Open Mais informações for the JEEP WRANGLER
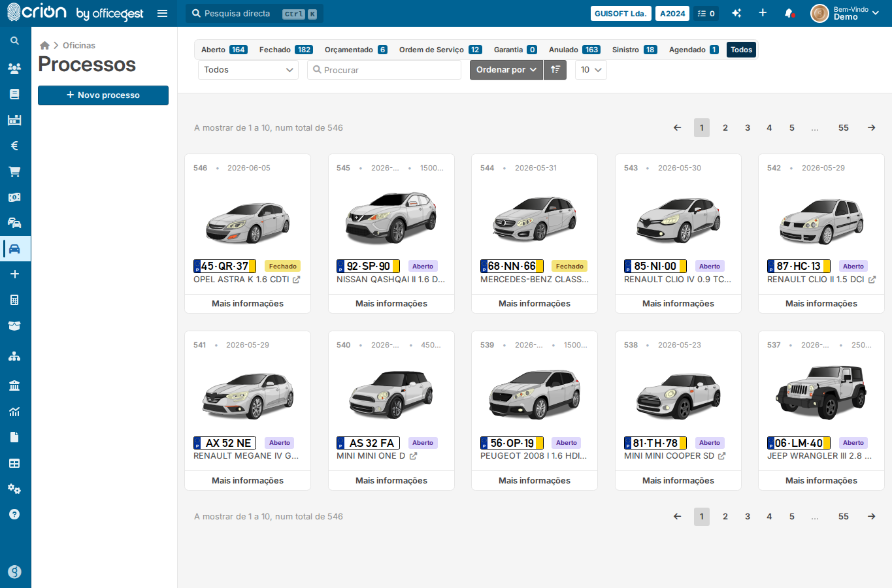 821,480
